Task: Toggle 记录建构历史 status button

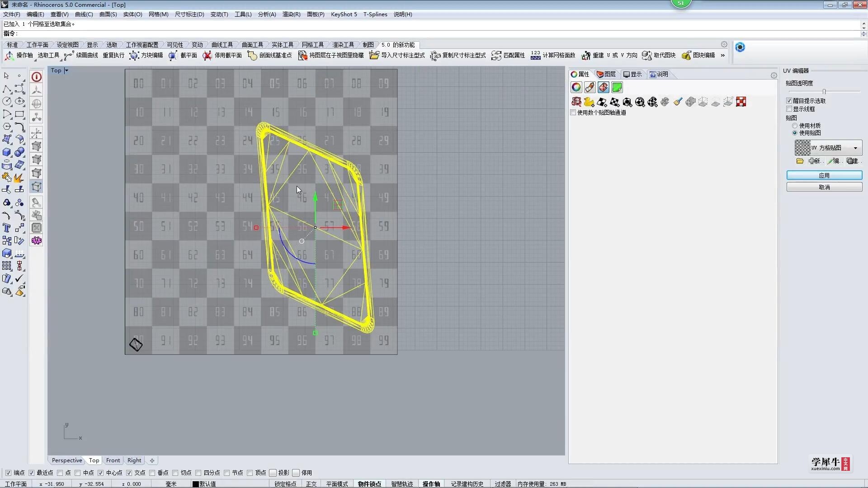Action: 467,483
